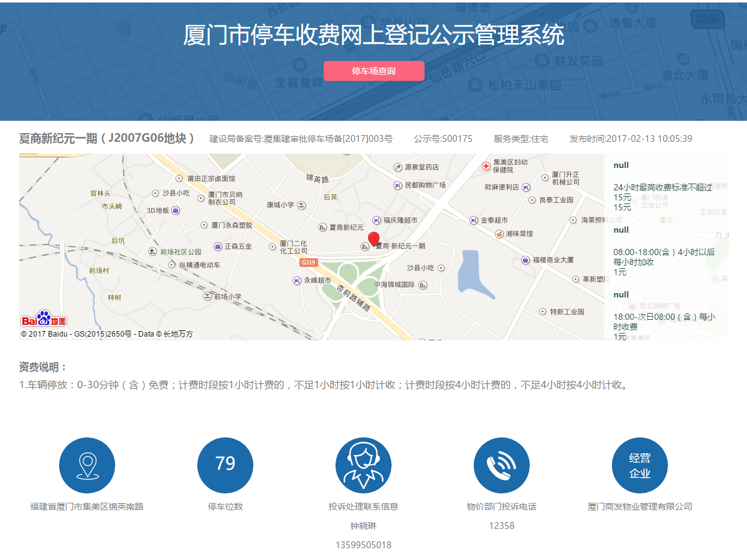
Task: Click address 福建省厦门市集美区锦英南路
Action: click(x=87, y=506)
